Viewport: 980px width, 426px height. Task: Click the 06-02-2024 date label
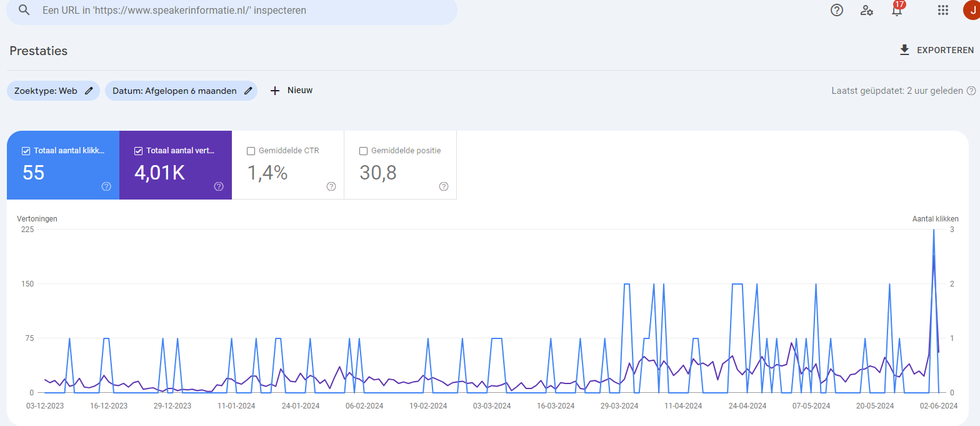pyautogui.click(x=364, y=406)
